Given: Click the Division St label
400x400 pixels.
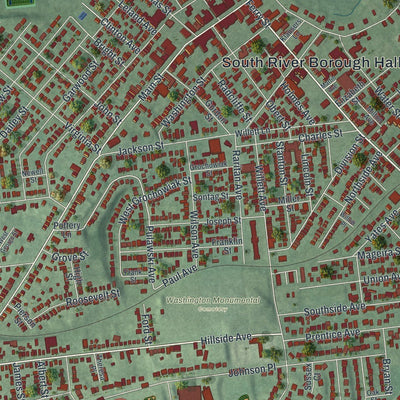Looking at the screenshot, I should tap(350, 155).
